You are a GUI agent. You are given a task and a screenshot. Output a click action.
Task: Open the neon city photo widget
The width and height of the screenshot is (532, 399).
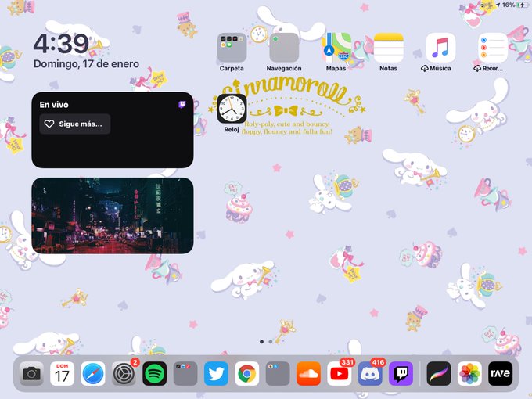[113, 215]
